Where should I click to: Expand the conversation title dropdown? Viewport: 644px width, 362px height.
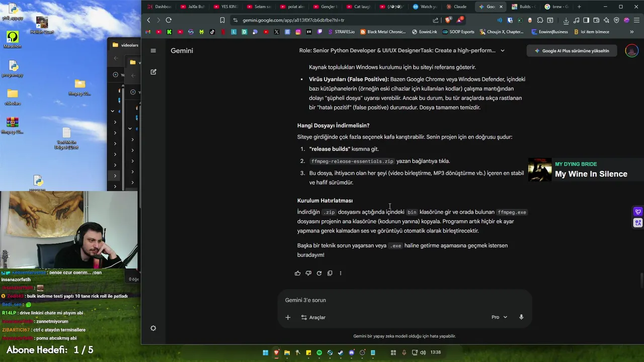coord(502,51)
